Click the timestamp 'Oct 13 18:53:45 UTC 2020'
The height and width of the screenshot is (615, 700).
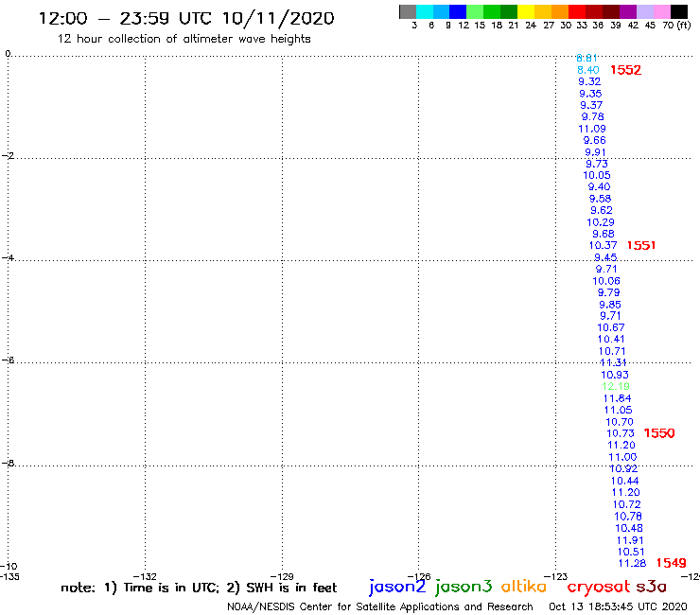[x=618, y=607]
